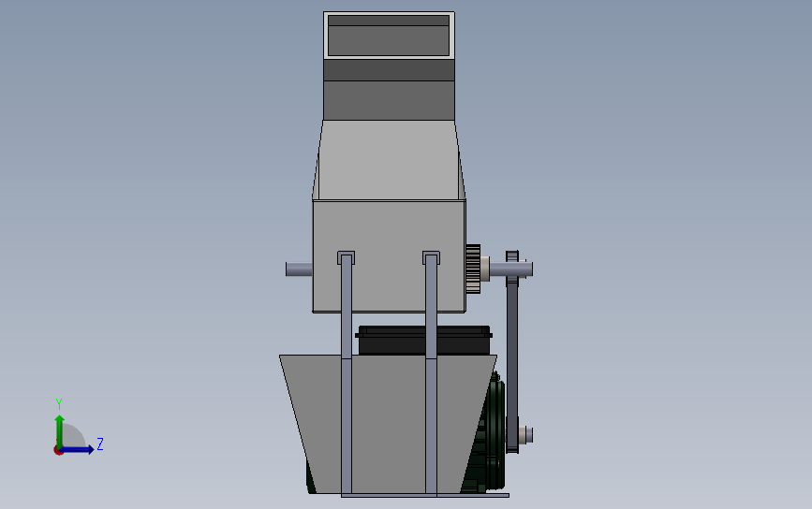Select the left support leg of the frame
Screen dimensions: 812x509
(346, 372)
